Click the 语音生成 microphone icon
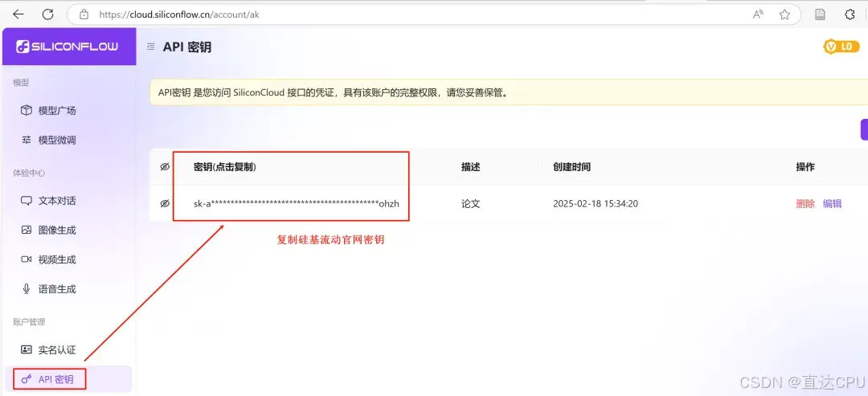The height and width of the screenshot is (396, 868). (26, 288)
